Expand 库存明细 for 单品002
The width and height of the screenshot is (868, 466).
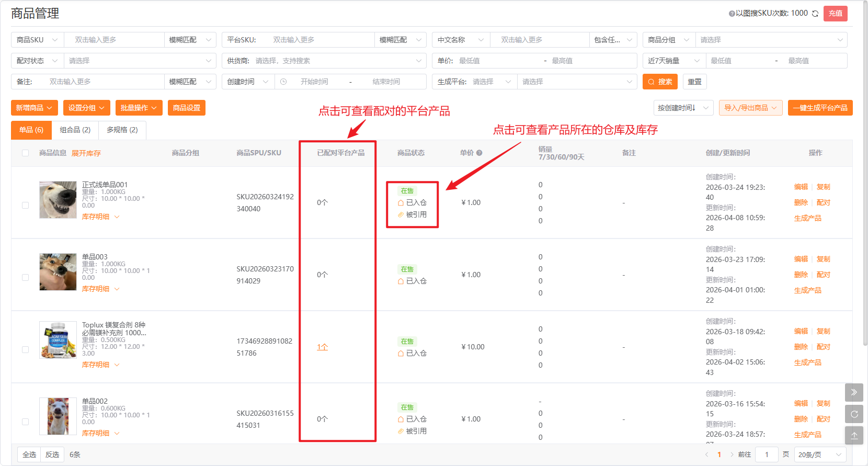point(100,433)
